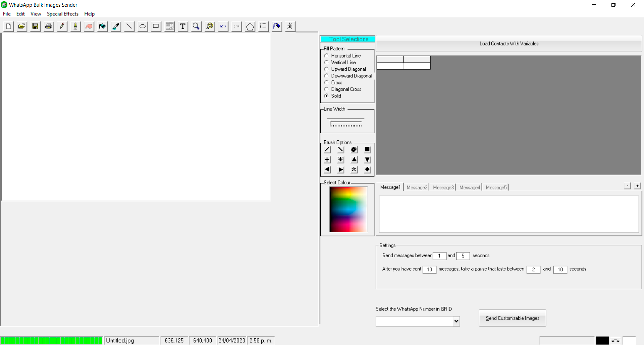Choose the up triangle brush shape
644x345 pixels.
[x=354, y=160]
